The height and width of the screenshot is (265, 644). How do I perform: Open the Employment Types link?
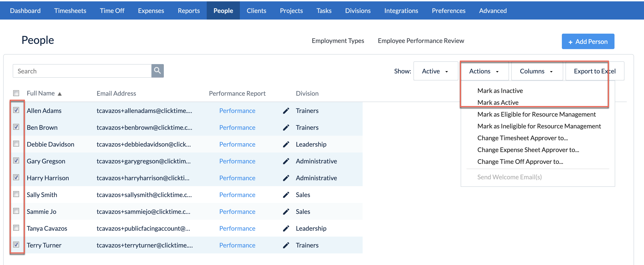(x=338, y=41)
